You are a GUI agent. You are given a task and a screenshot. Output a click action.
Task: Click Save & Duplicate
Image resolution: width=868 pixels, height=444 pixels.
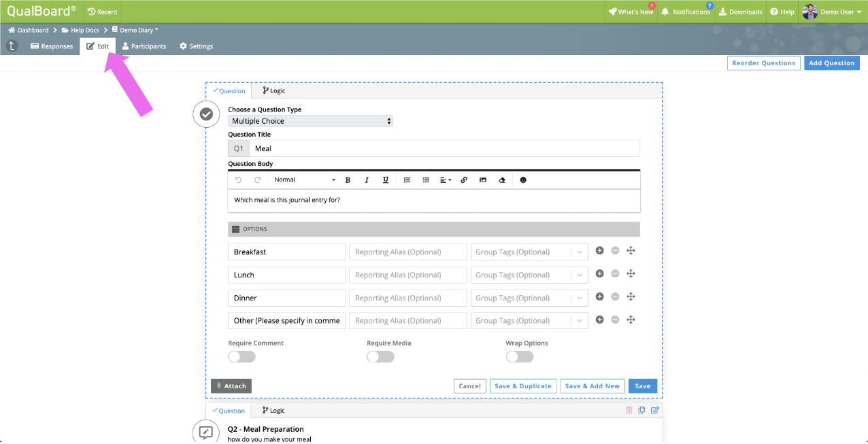point(523,386)
